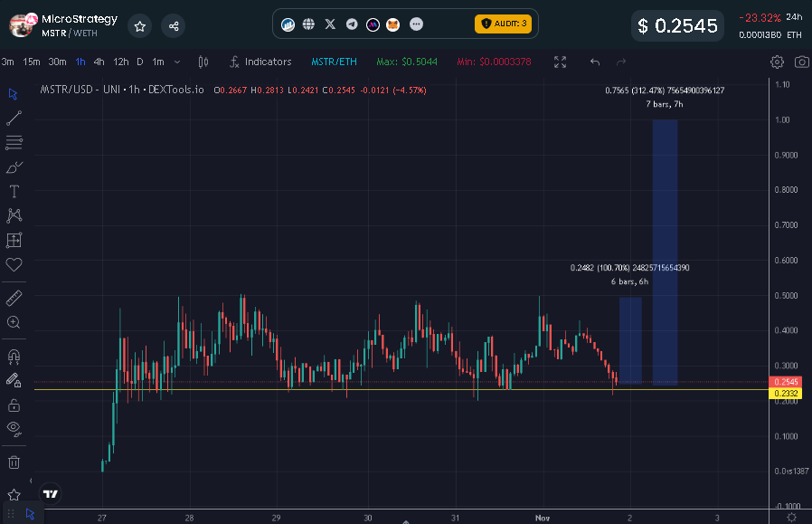Image resolution: width=812 pixels, height=524 pixels.
Task: Open the Telegram social link
Action: tap(352, 24)
